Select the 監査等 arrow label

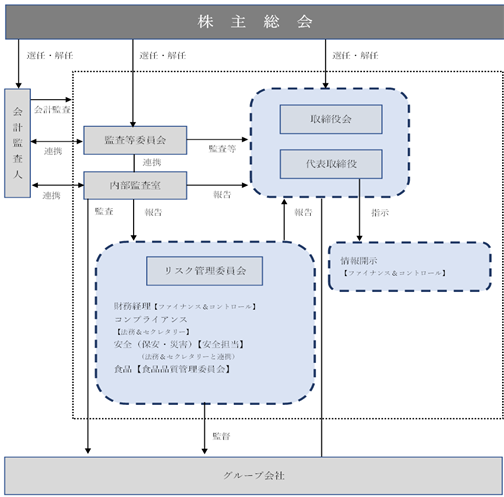click(x=222, y=149)
